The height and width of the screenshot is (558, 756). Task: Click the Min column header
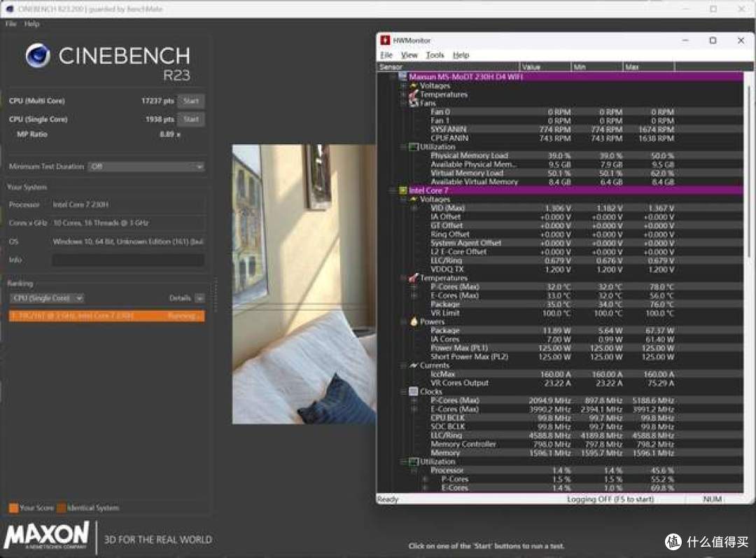(597, 67)
